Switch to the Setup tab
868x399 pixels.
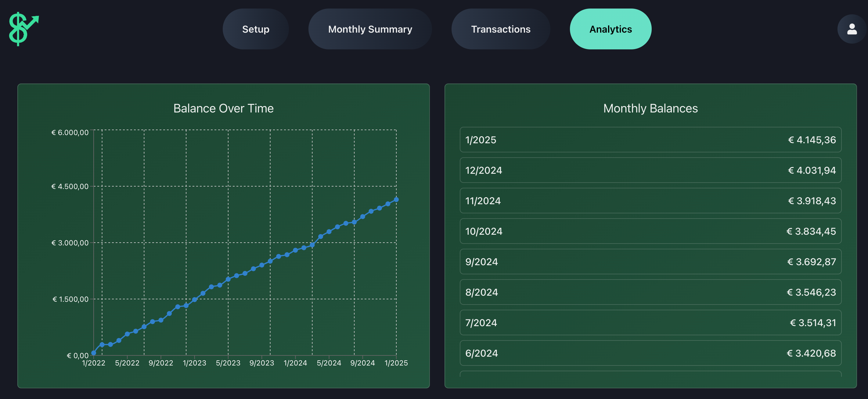[255, 29]
